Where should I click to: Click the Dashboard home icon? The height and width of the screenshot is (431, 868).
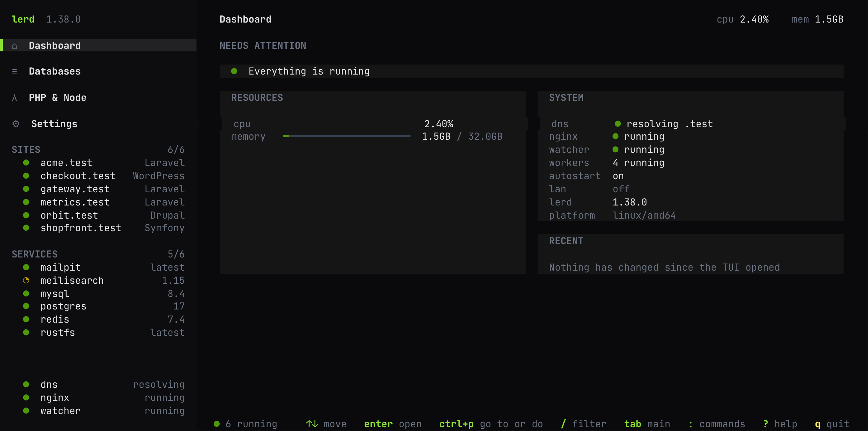click(14, 46)
